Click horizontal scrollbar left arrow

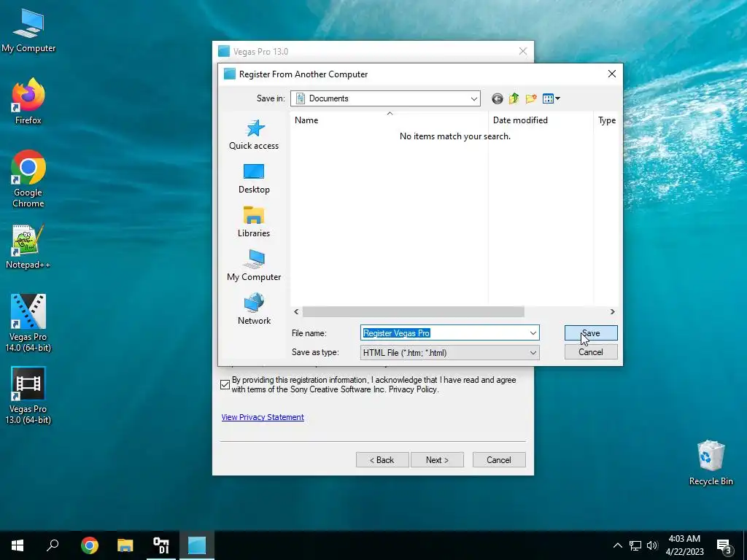tap(296, 312)
